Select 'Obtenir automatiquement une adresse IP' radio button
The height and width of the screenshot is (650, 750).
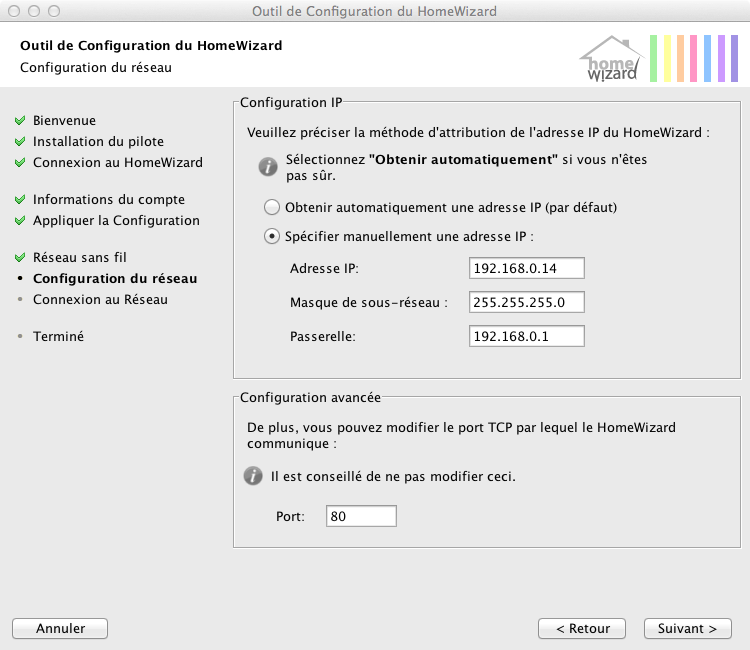tap(272, 207)
